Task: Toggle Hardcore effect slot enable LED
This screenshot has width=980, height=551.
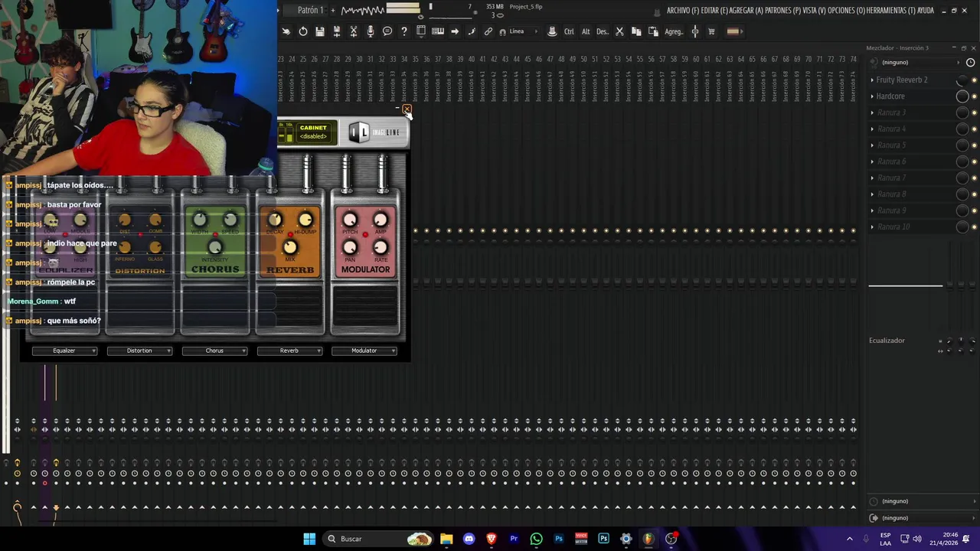Action: 974,96
